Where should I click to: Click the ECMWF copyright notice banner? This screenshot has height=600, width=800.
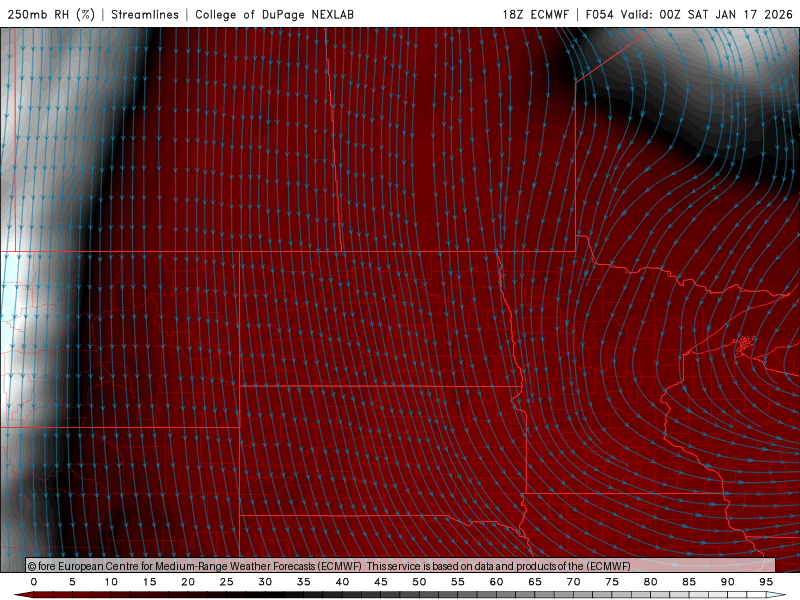(x=401, y=565)
